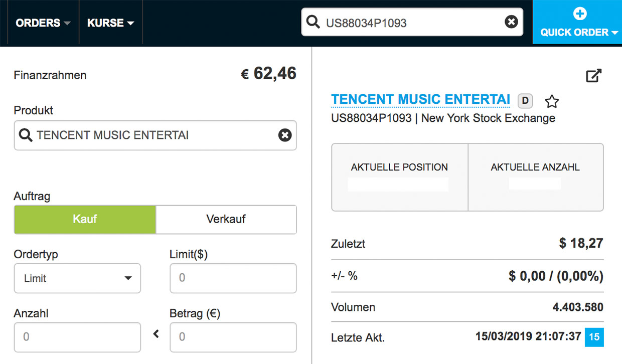
Task: Click the plus icon above Quick Order
Action: 579,14
